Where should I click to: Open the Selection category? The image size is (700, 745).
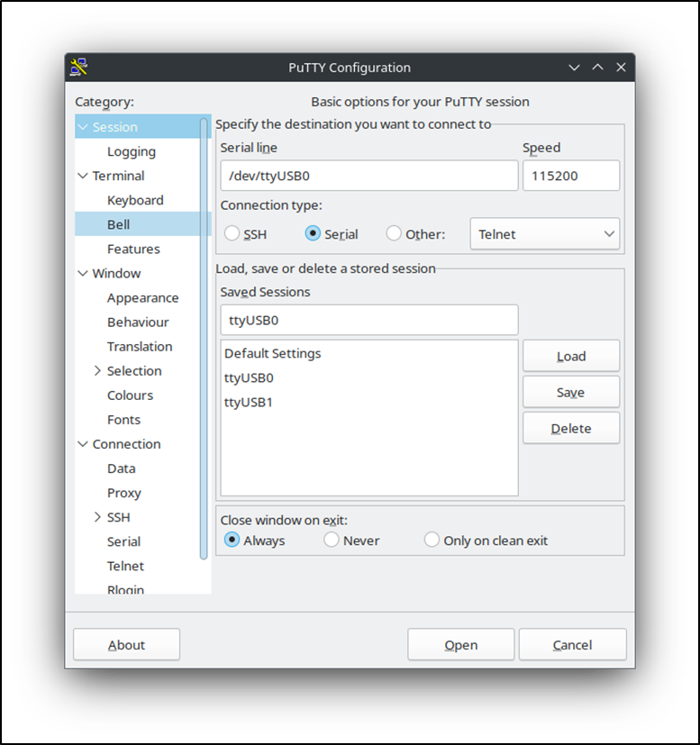coord(134,370)
